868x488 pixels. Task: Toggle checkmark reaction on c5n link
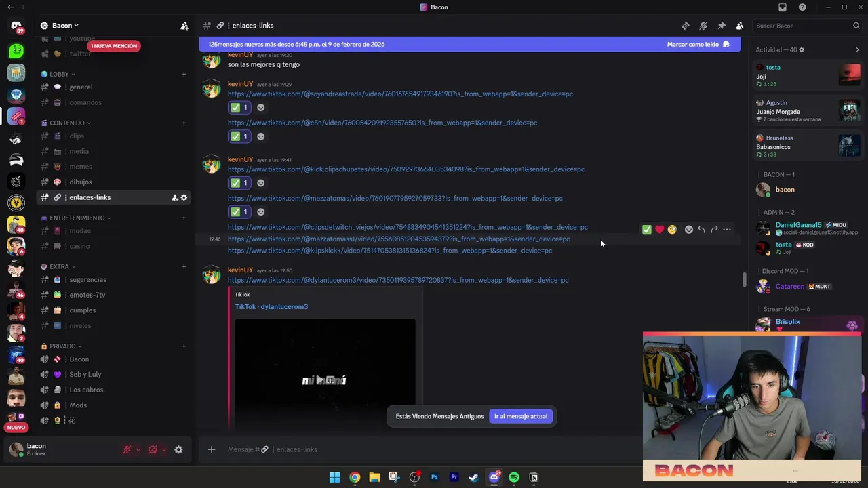(239, 136)
